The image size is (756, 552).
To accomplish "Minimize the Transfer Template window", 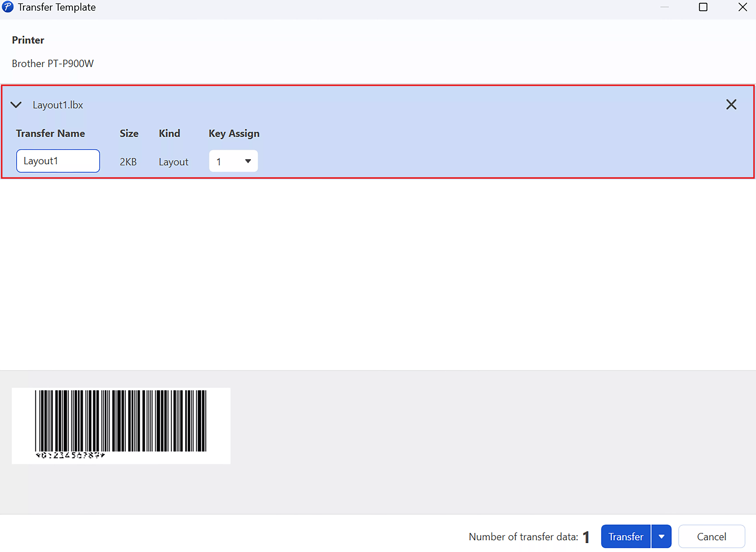I will [664, 7].
